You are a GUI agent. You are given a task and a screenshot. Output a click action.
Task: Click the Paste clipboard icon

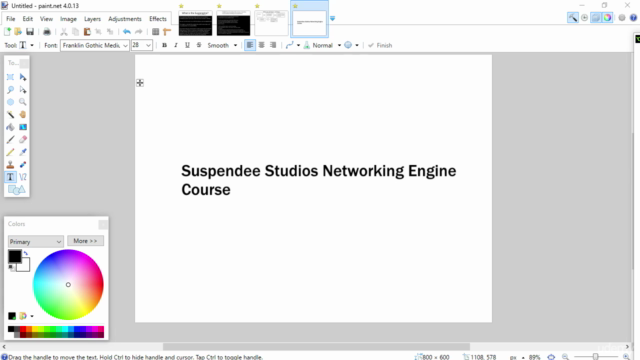pos(87,32)
